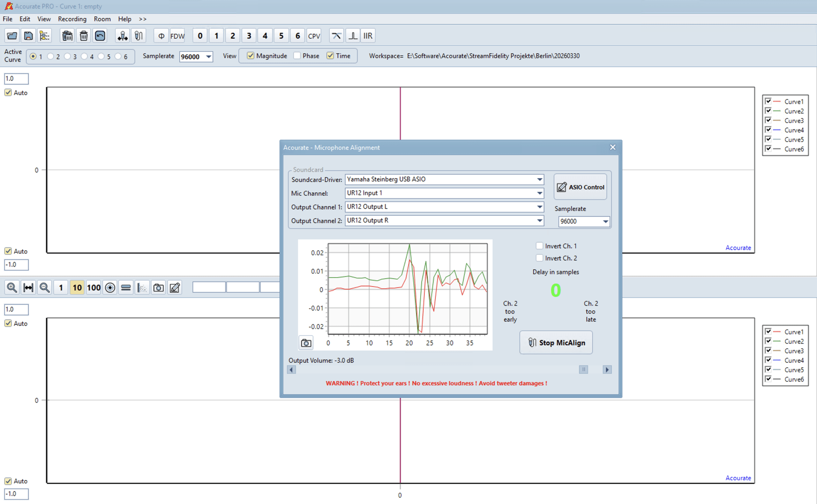Click the zoom in magnifier icon
This screenshot has width=817, height=504.
[12, 287]
